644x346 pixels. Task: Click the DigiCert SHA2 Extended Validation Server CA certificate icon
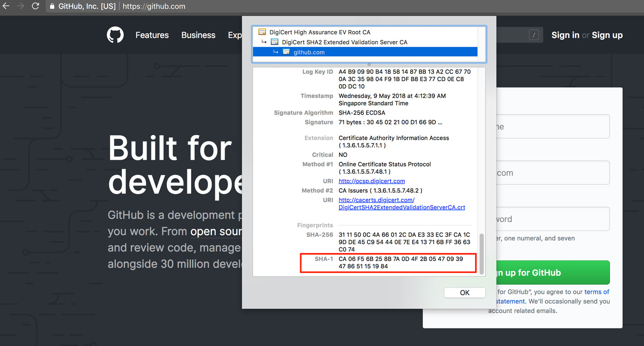click(x=274, y=42)
